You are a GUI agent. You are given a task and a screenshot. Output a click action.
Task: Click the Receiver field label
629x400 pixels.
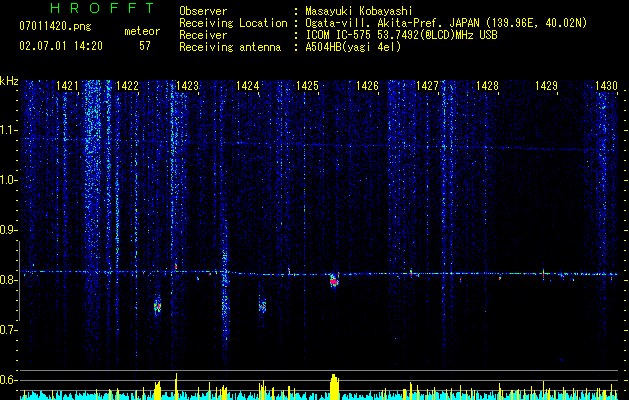(x=203, y=35)
